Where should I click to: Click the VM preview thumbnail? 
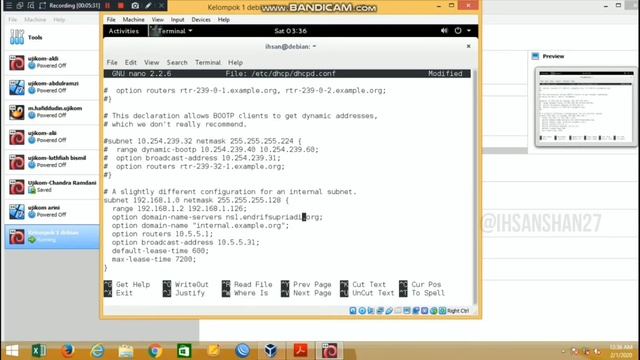pos(586,107)
